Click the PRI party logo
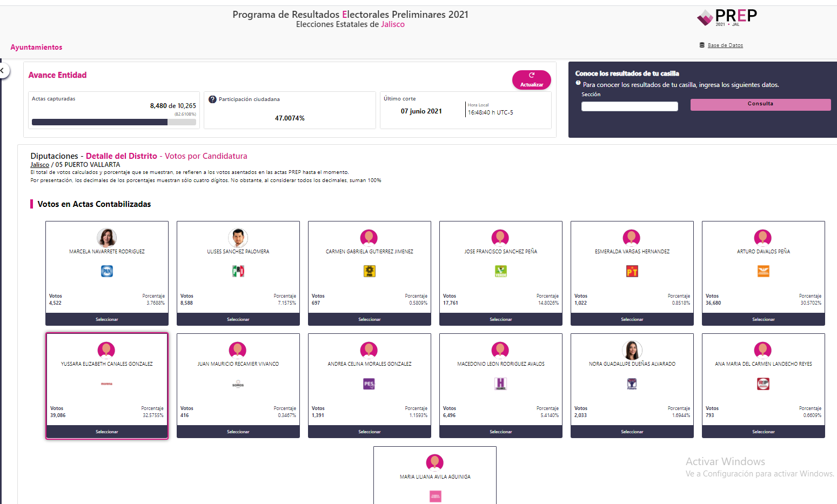This screenshot has width=837, height=504. [x=238, y=271]
